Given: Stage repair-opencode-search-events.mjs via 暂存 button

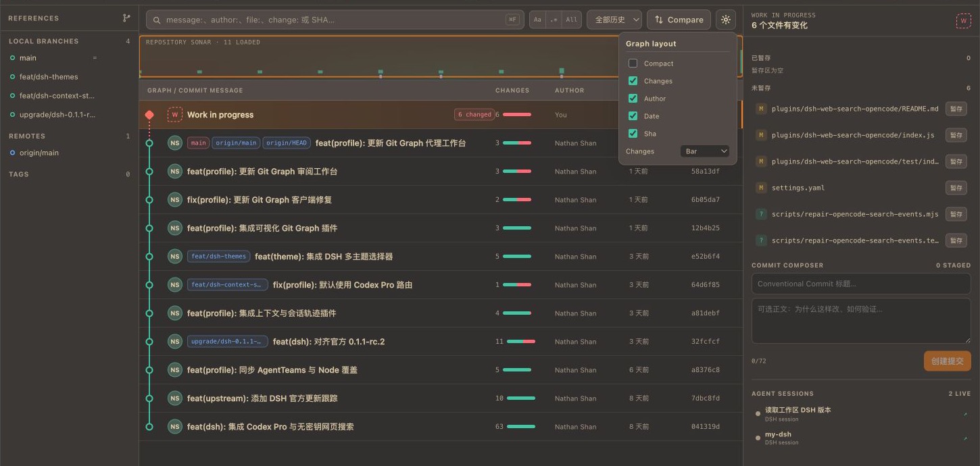Looking at the screenshot, I should tap(956, 214).
